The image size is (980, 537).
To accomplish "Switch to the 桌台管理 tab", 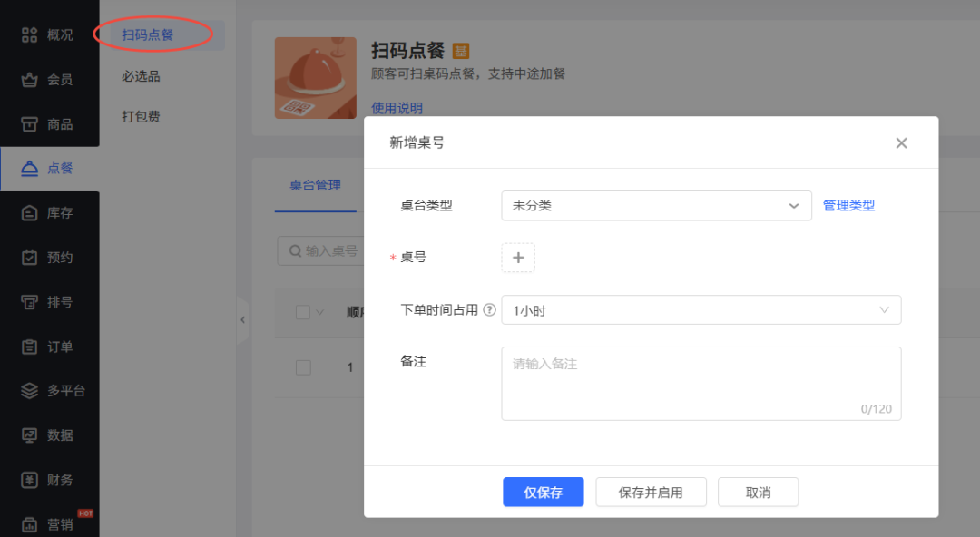I will click(315, 186).
